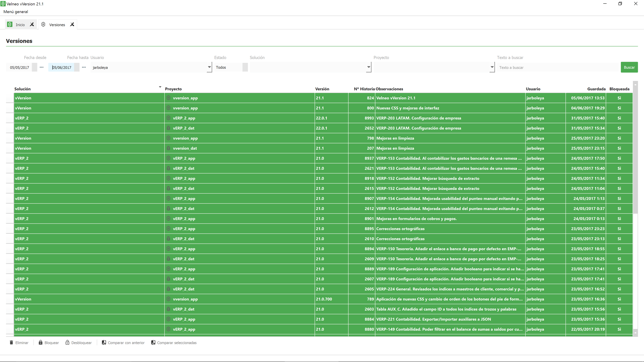Click the Comparar con anterior icon
The image size is (644, 362).
[104, 342]
